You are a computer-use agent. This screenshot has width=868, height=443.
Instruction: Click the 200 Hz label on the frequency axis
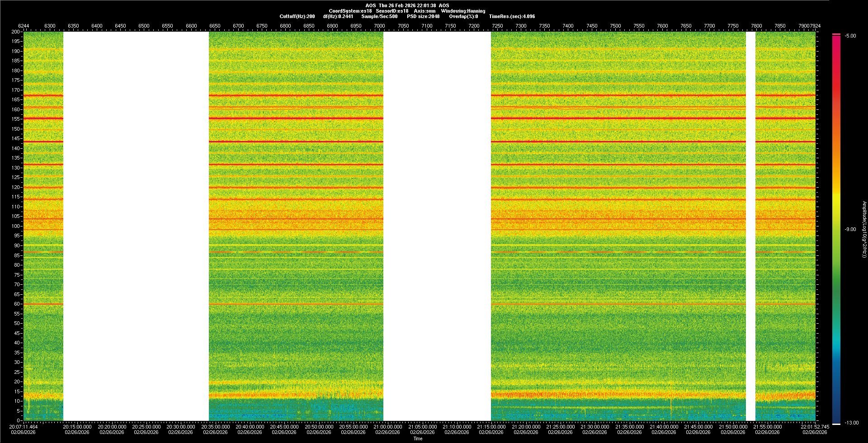pos(15,32)
